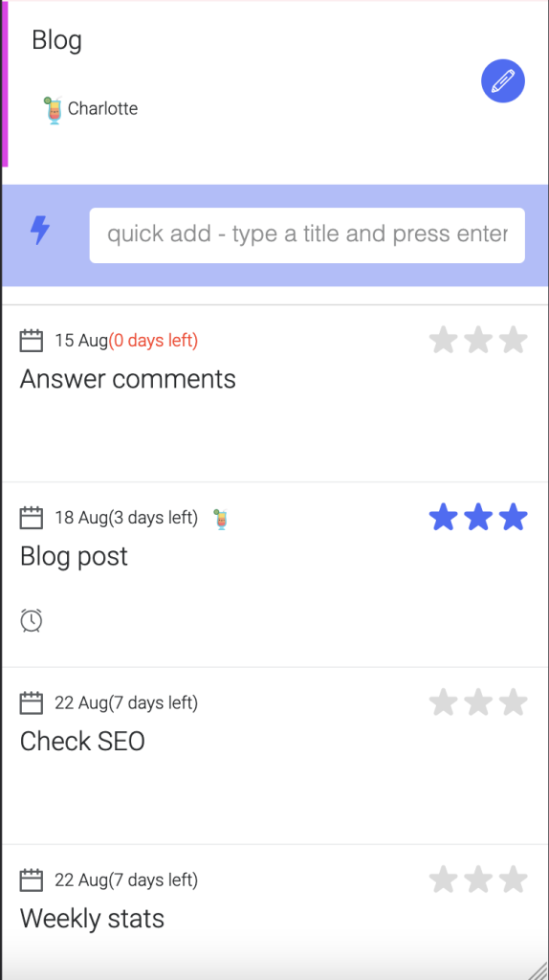Click the cocktail assignee icon on Blog post
549x980 pixels.
pos(221,520)
